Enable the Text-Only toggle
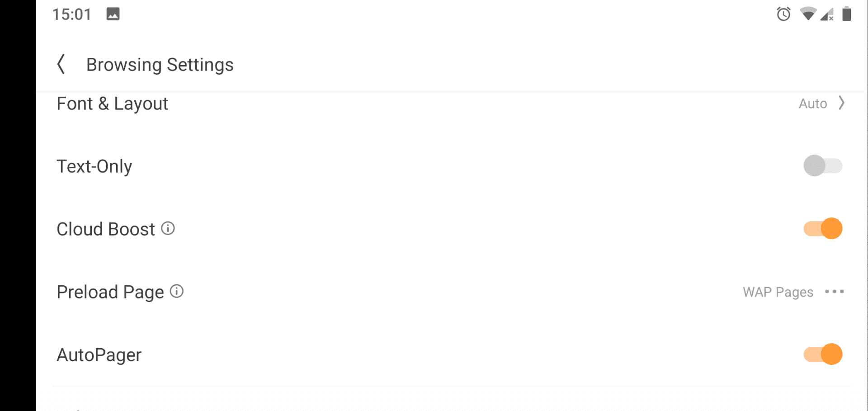Image resolution: width=868 pixels, height=411 pixels. point(822,166)
